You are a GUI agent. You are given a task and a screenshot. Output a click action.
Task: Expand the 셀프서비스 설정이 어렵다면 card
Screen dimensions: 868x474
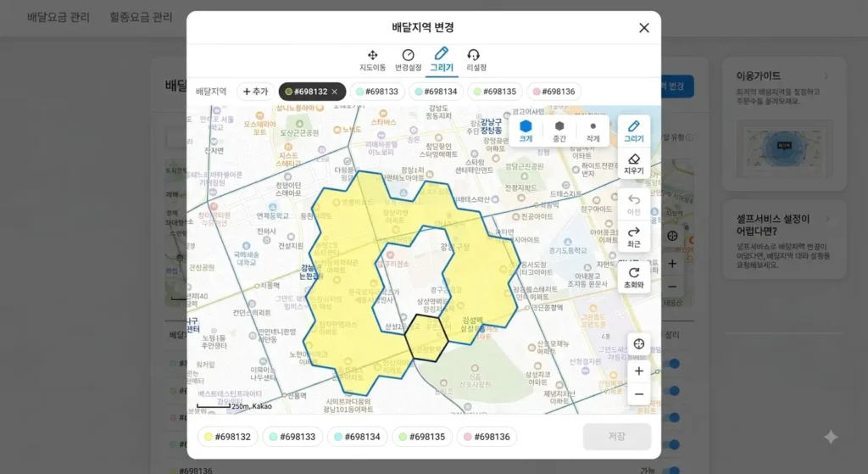(x=784, y=239)
